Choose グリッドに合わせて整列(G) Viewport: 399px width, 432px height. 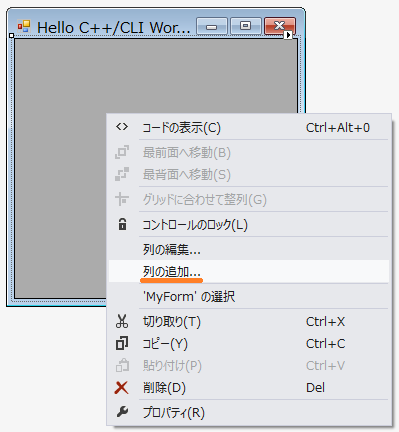pos(249,200)
